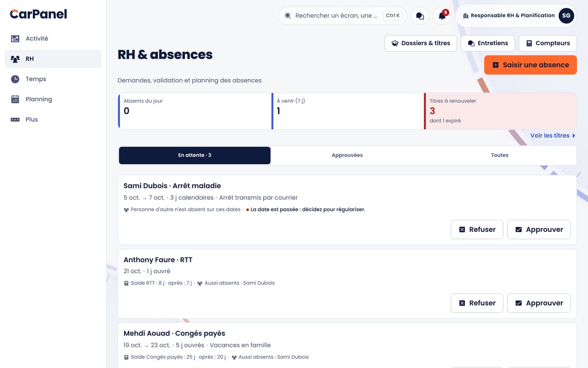Open the Entretiens page
The height and width of the screenshot is (368, 588).
(487, 43)
